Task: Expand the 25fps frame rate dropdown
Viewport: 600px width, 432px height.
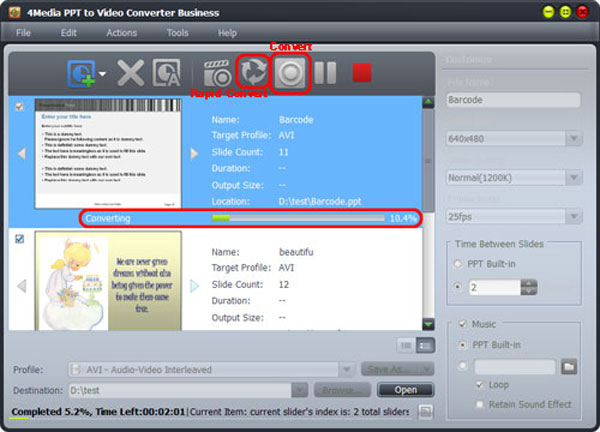Action: 574,217
